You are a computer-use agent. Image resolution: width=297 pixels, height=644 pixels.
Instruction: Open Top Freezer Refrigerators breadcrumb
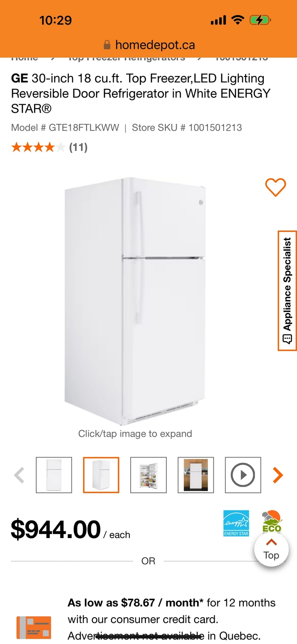[x=126, y=58]
